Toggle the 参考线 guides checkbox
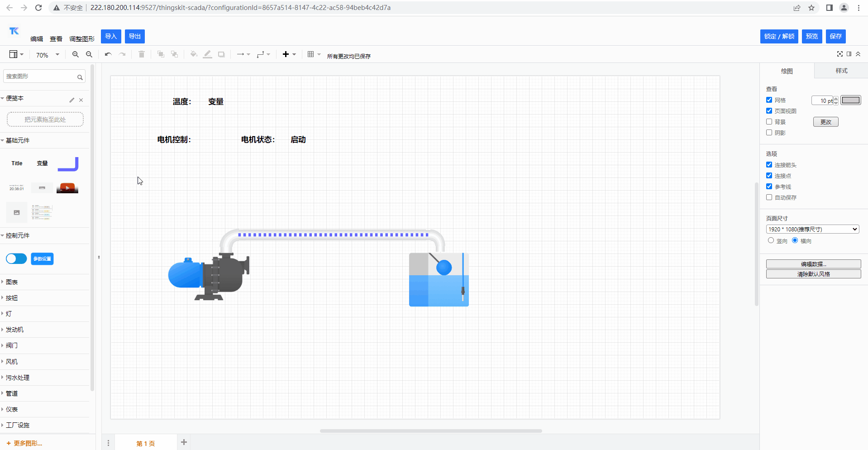 (x=769, y=187)
